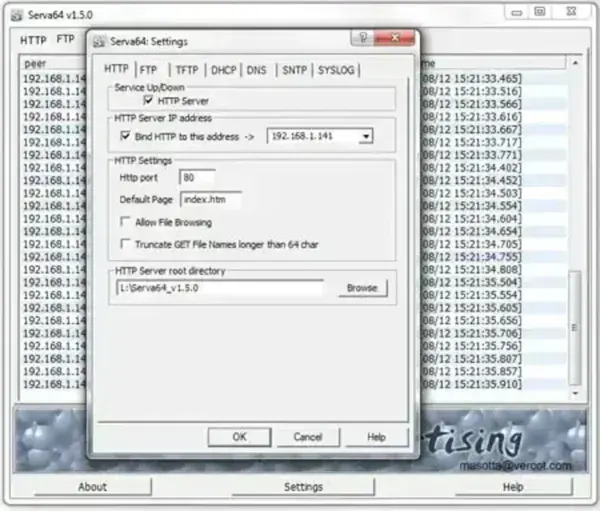600x511 pixels.
Task: Click the Http port field containing 80
Action: [197, 178]
